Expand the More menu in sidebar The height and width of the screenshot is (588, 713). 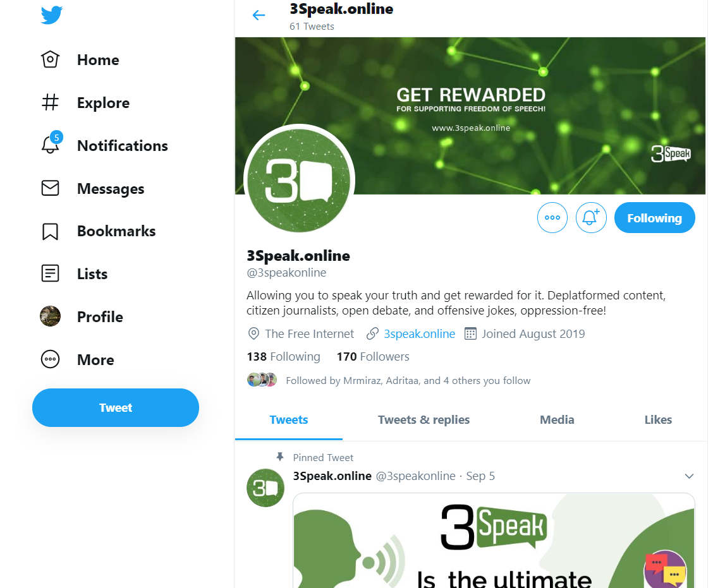click(77, 359)
